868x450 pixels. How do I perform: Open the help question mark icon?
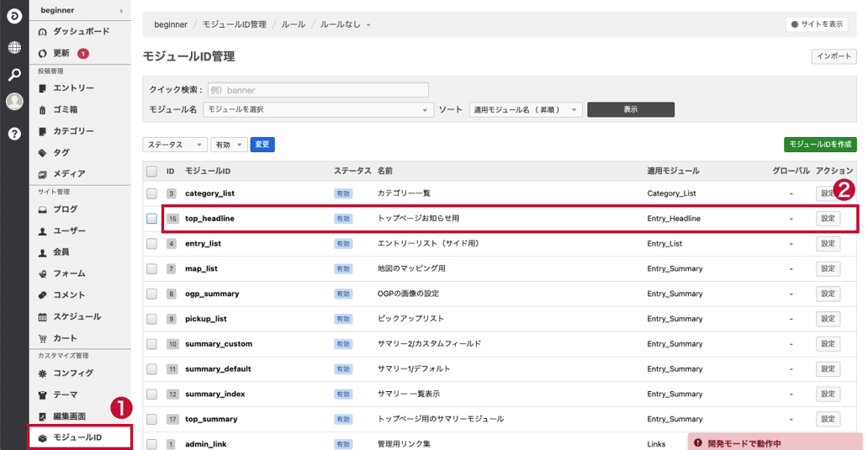(14, 133)
